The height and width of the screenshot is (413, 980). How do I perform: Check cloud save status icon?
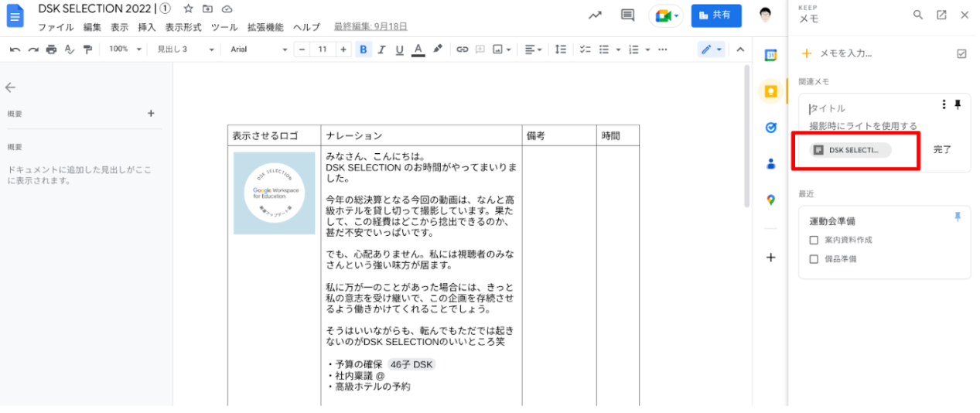(x=227, y=9)
